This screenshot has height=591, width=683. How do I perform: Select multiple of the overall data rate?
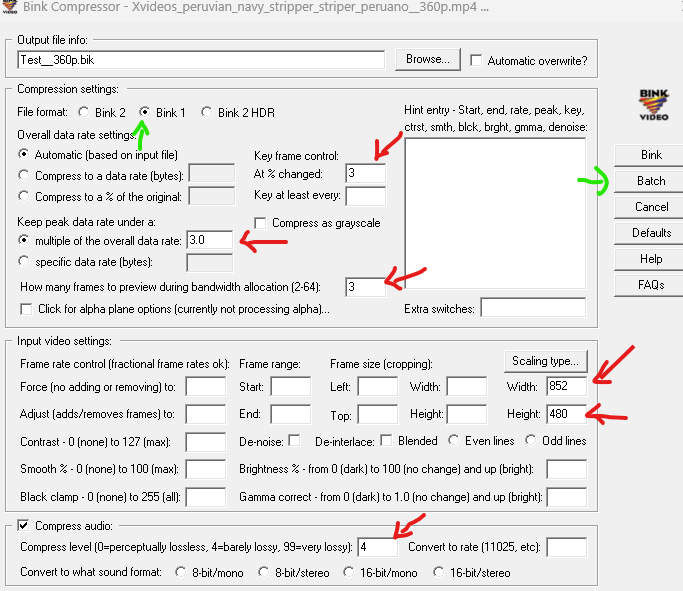point(24,240)
